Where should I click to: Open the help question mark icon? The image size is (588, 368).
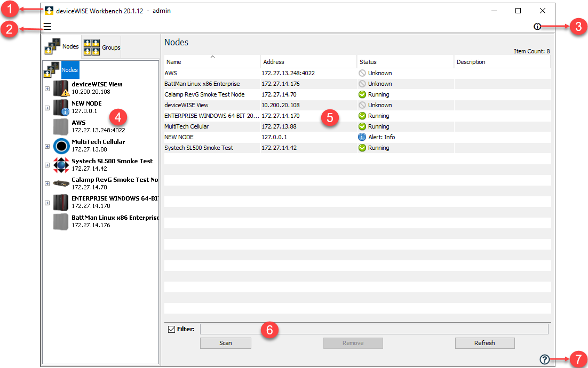[x=544, y=359]
